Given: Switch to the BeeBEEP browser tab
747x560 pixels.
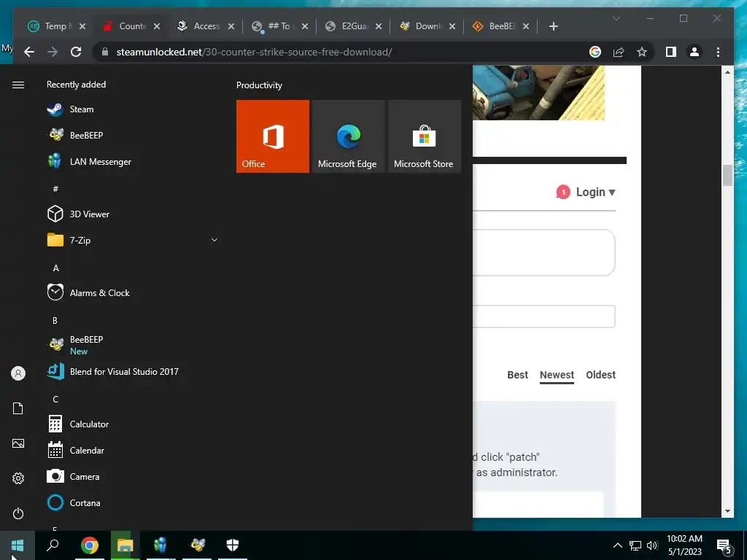Looking at the screenshot, I should click(x=500, y=26).
